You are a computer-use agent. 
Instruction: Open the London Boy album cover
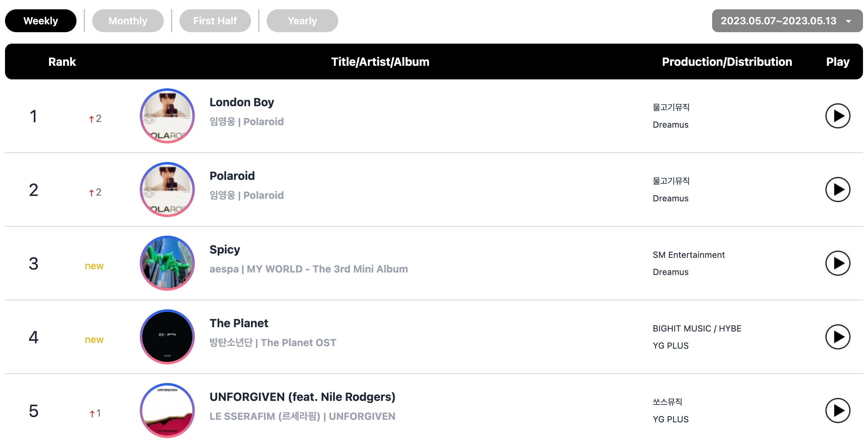[167, 116]
